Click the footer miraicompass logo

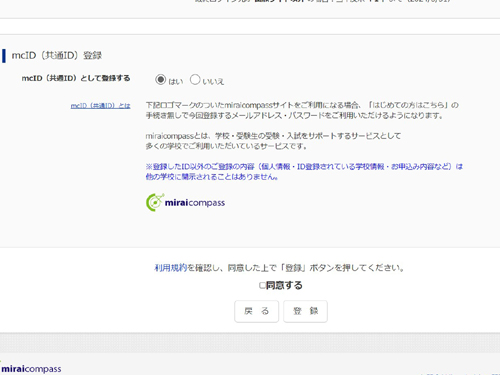point(31,369)
